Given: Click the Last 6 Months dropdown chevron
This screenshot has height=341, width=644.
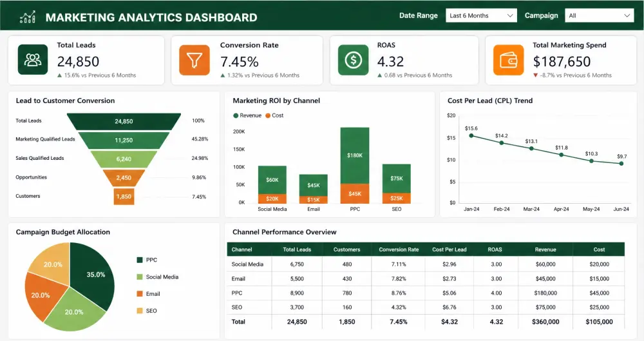Looking at the screenshot, I should pos(509,15).
